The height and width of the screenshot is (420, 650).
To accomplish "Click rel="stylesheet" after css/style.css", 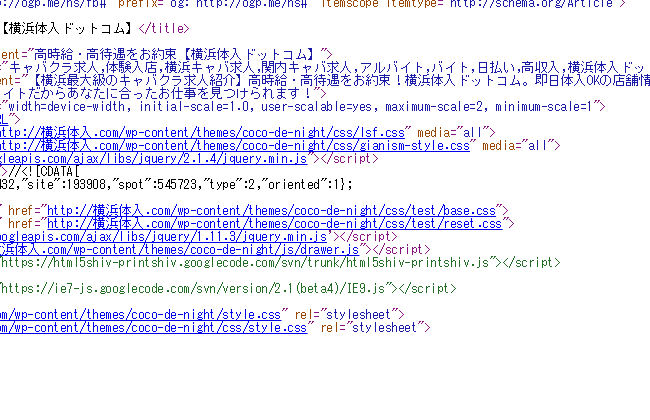I will pyautogui.click(x=372, y=328).
